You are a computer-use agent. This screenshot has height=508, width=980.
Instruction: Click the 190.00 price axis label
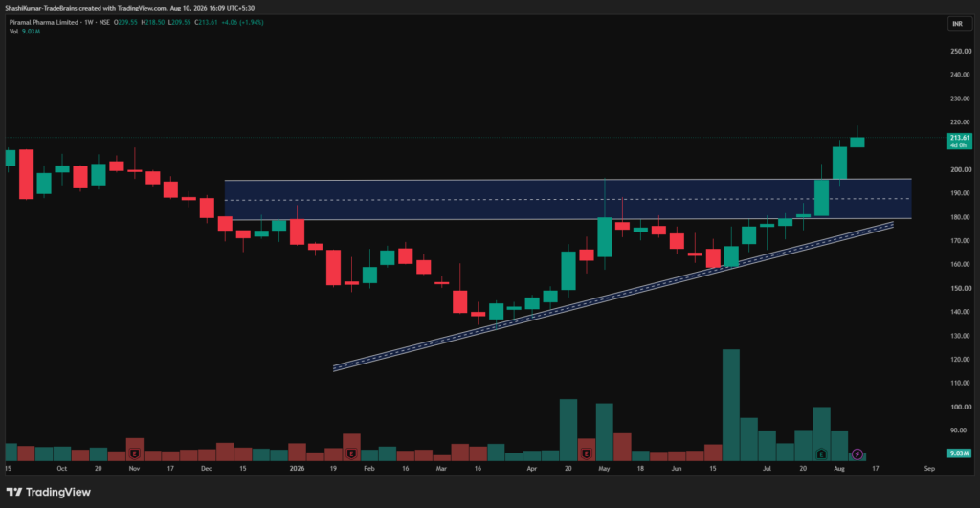(x=961, y=193)
